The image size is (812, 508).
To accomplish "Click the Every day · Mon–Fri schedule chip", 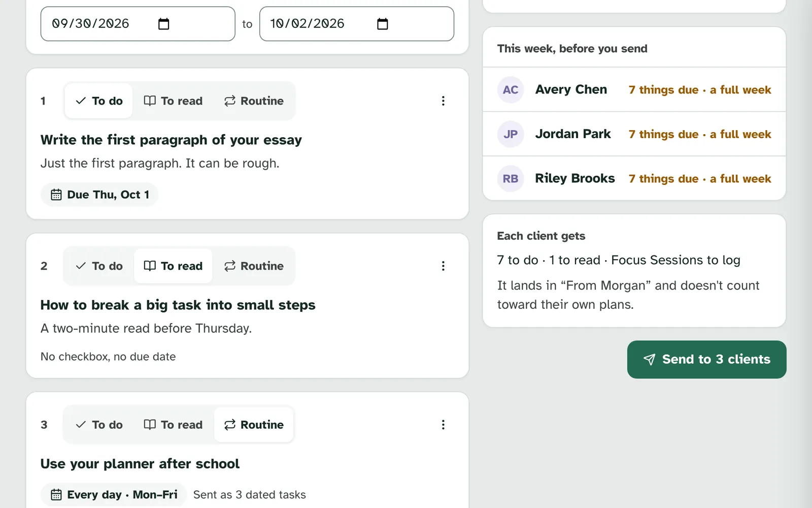I will click(x=114, y=495).
